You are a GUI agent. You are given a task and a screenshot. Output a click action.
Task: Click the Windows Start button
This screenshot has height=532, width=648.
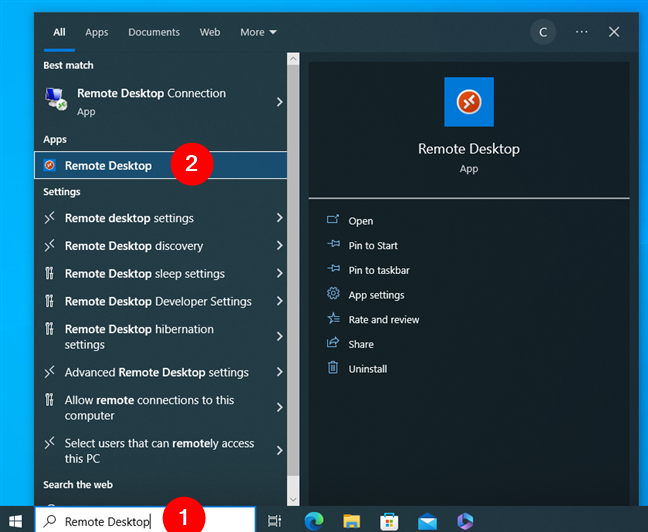coord(16,521)
